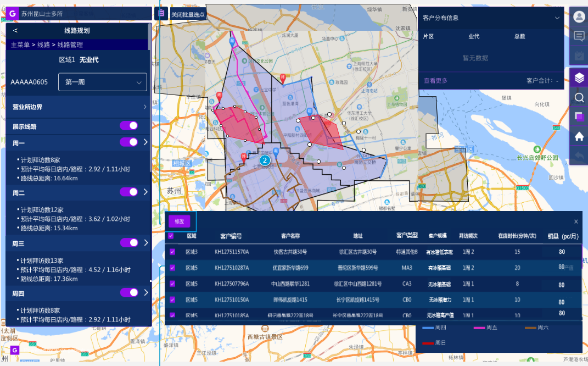This screenshot has height=366, width=588.
Task: Expand 周四 details chevron
Action: (145, 293)
